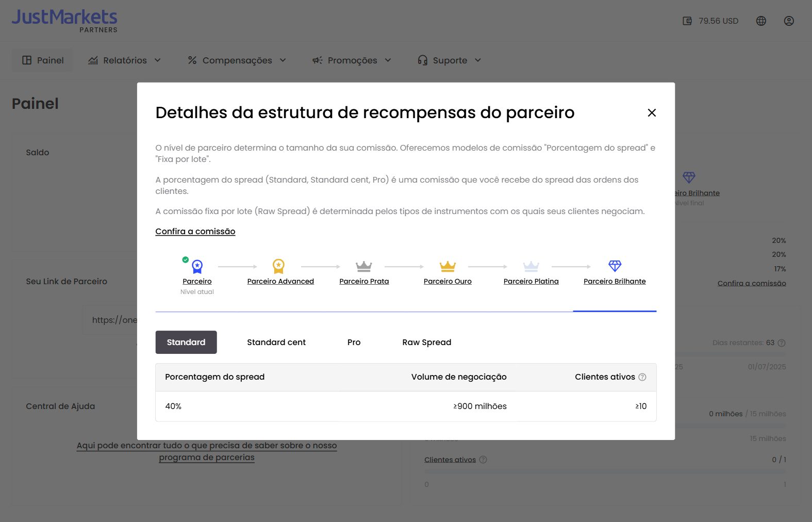Click the 79.56 USD balance text
The height and width of the screenshot is (522, 812).
(x=719, y=21)
